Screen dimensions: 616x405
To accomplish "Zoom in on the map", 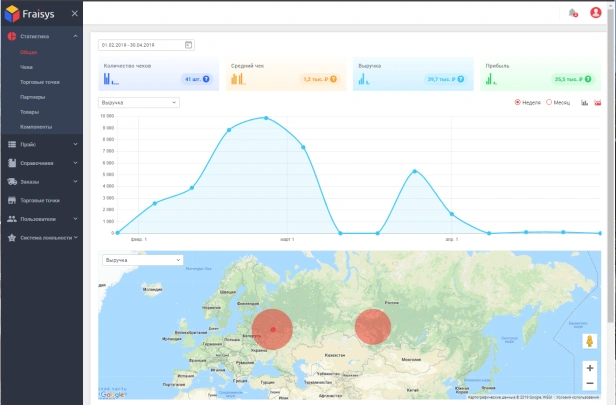I will tap(590, 368).
